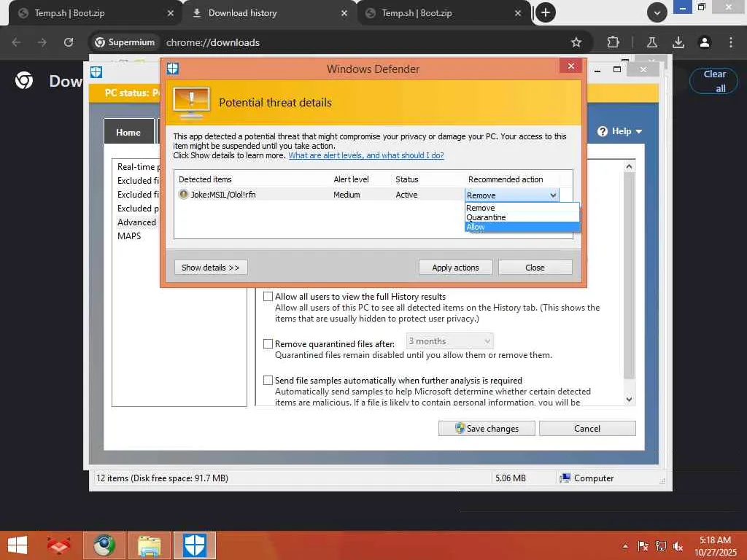
Task: Select MAPS in settings list
Action: point(129,236)
